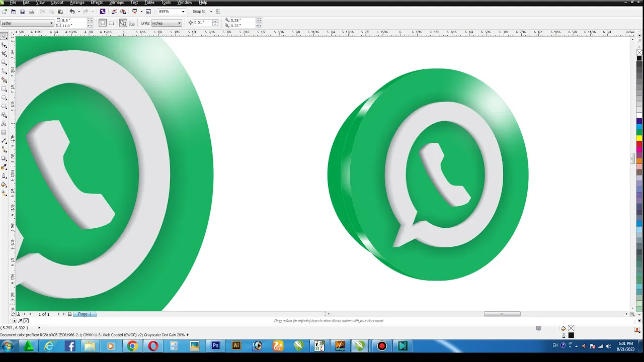This screenshot has height=362, width=644.
Task: Open Photoshop from the taskbar
Action: point(215,346)
